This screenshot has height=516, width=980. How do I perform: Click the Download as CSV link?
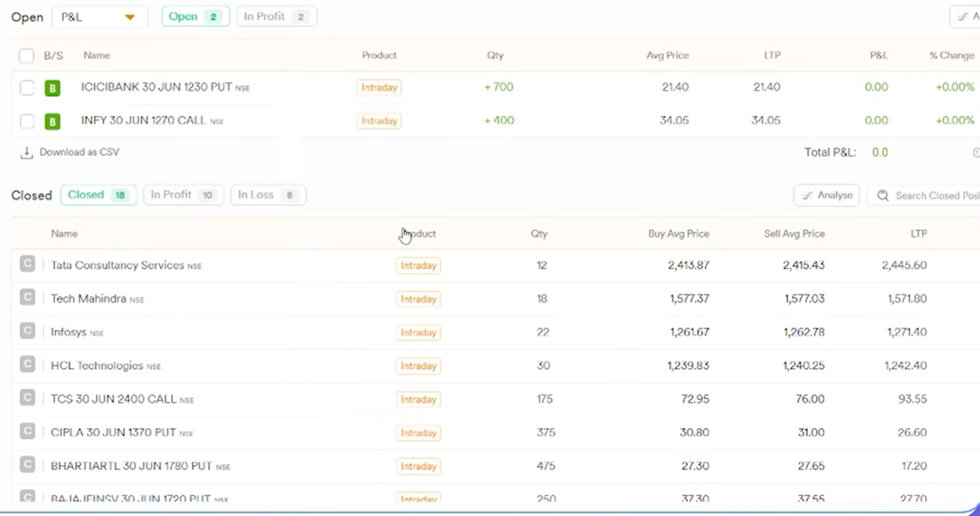click(x=79, y=152)
